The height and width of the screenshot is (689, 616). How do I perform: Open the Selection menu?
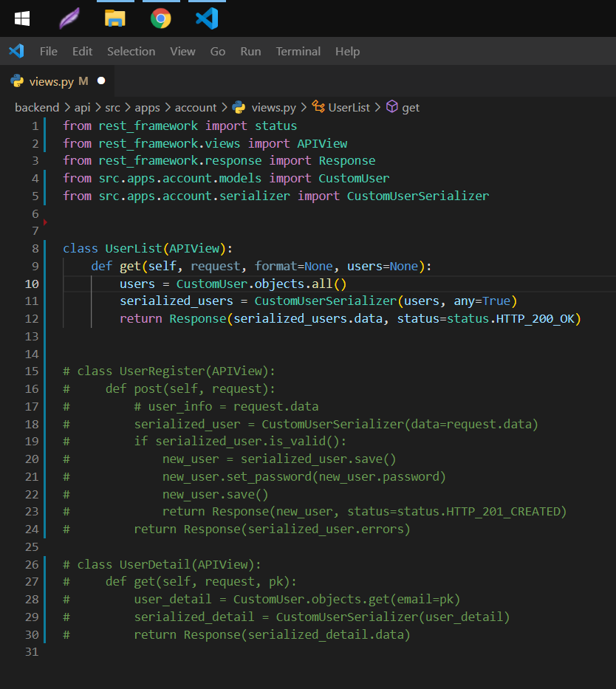coord(131,51)
